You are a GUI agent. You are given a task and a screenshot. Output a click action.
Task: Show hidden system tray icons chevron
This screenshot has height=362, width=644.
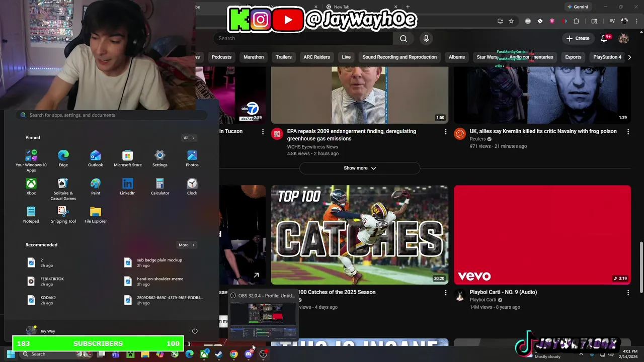pyautogui.click(x=582, y=354)
